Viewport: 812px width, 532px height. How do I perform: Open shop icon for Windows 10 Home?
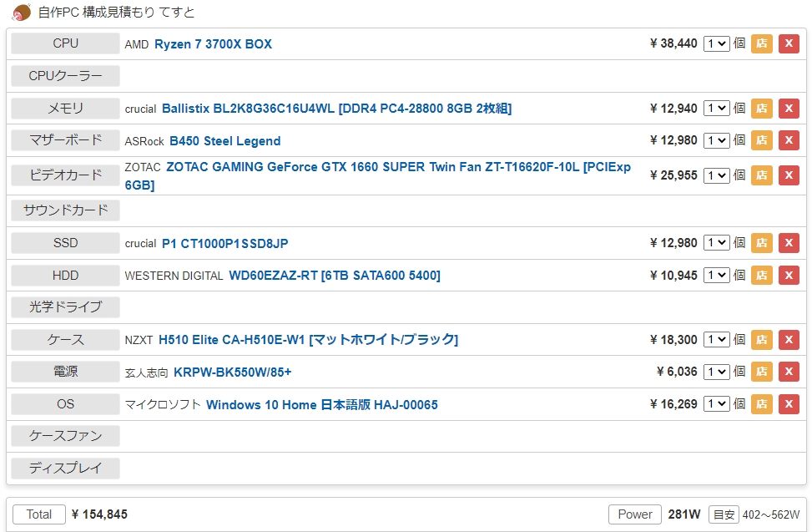(761, 404)
